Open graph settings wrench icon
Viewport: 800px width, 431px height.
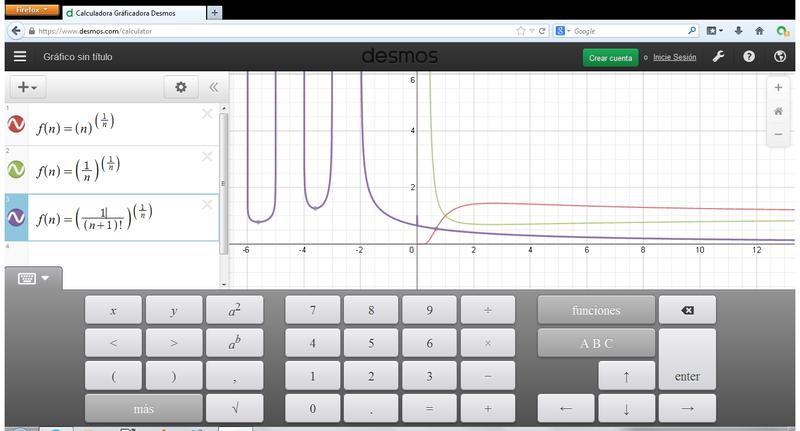click(x=718, y=57)
